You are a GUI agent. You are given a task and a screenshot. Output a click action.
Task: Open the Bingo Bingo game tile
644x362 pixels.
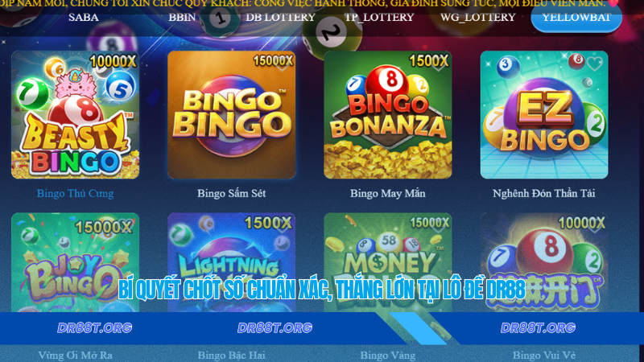(231, 115)
